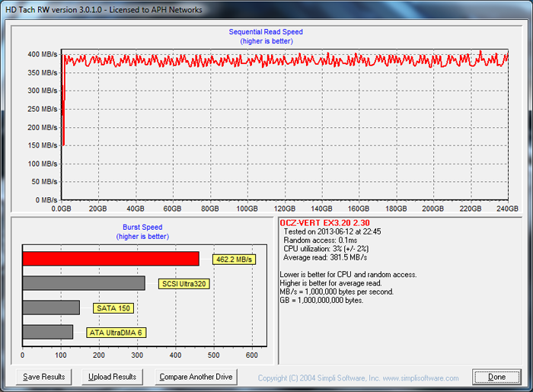Click the SATA 150 label
Image resolution: width=533 pixels, height=392 pixels.
pos(113,308)
